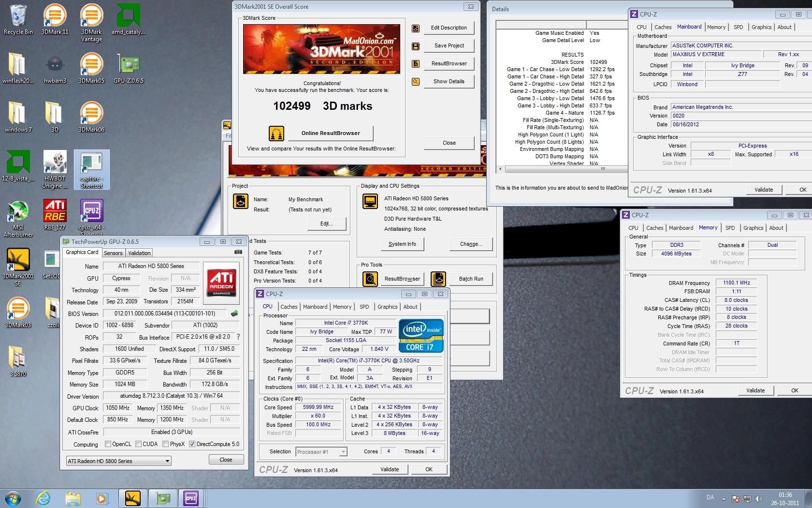Launch 3DMark2001 SE desktop shortcut
The image size is (812, 508).
[x=18, y=267]
